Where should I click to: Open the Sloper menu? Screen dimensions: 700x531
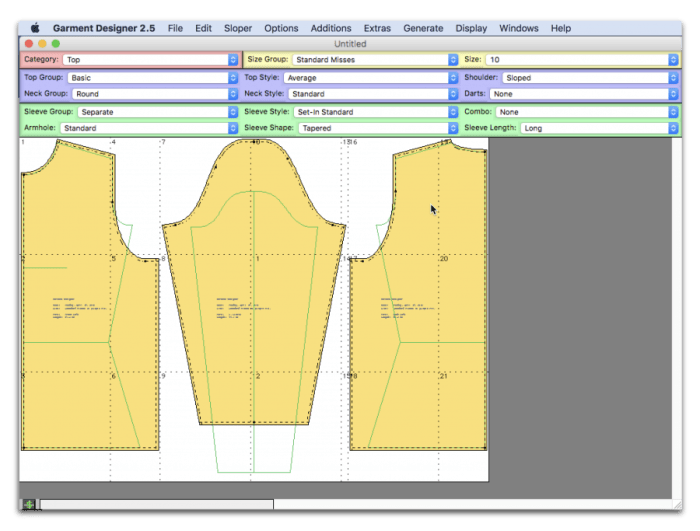238,28
